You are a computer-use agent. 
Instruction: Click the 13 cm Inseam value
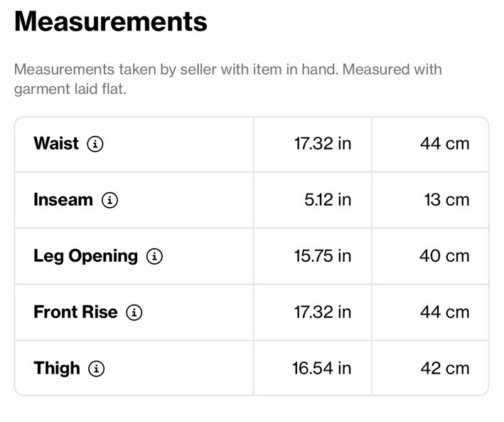coord(446,200)
